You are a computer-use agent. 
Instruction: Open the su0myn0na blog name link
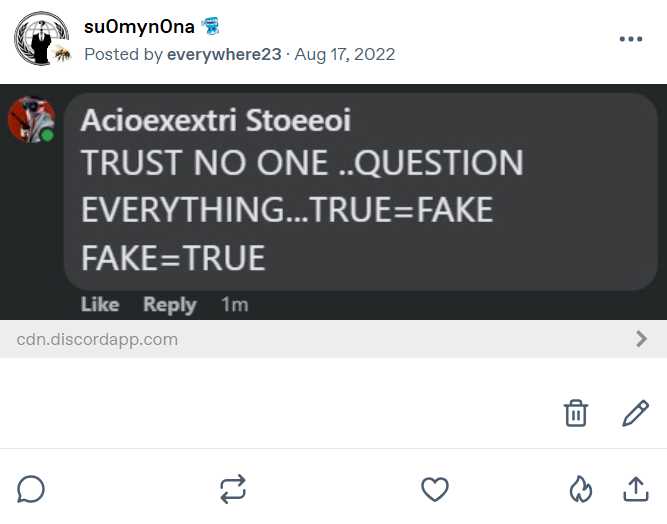coord(139,26)
